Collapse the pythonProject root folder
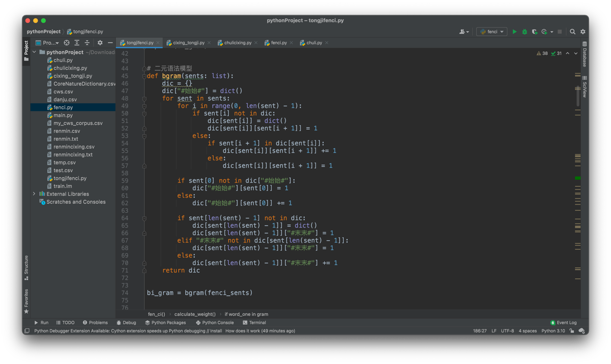This screenshot has width=611, height=364. 34,52
